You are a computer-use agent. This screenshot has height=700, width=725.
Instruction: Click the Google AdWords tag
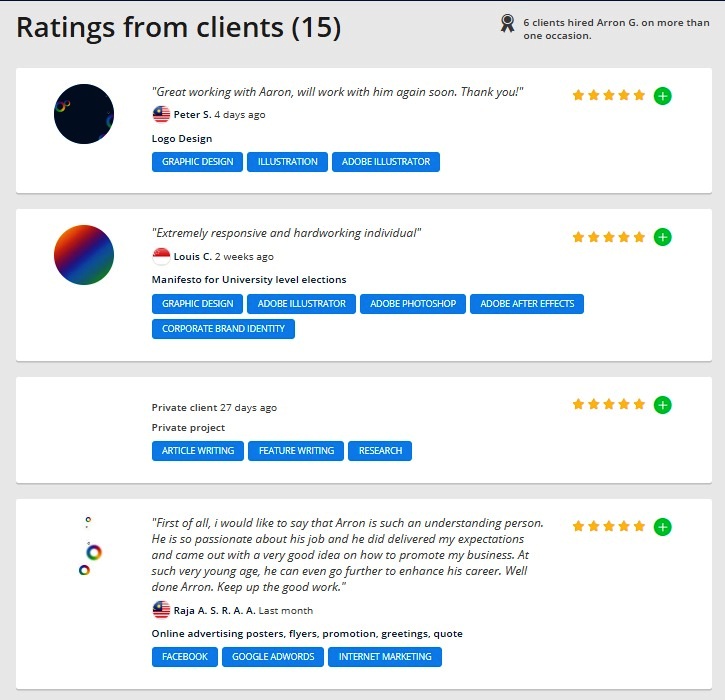(x=273, y=657)
